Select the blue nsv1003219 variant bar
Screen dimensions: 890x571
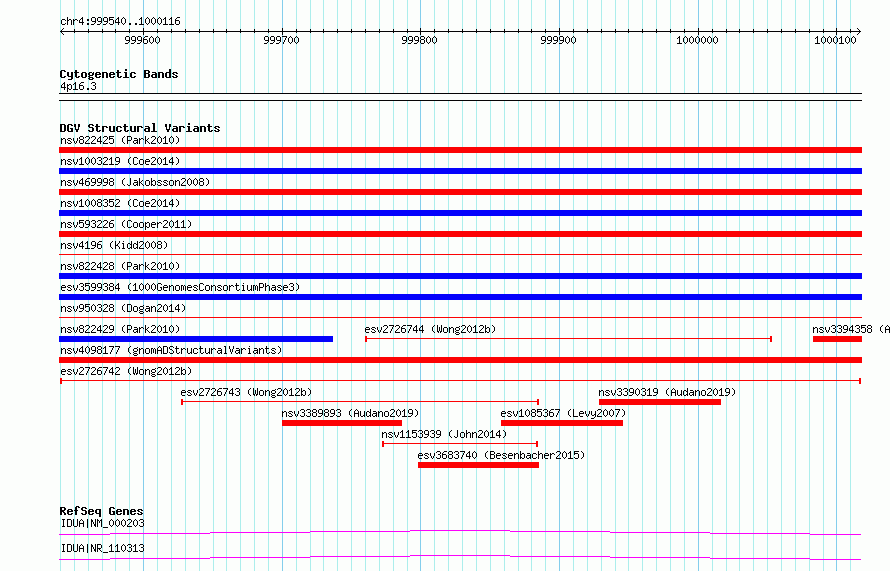tap(460, 171)
